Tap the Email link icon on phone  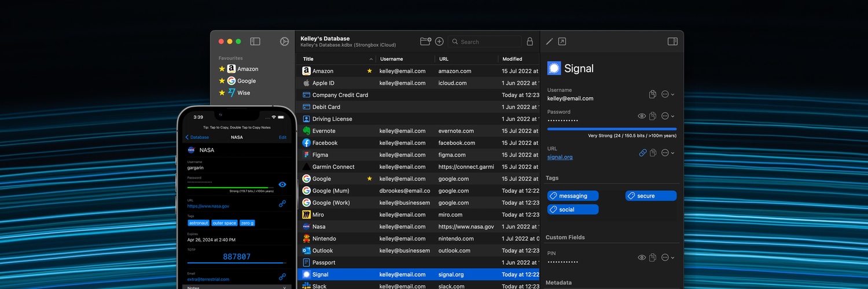(282, 277)
